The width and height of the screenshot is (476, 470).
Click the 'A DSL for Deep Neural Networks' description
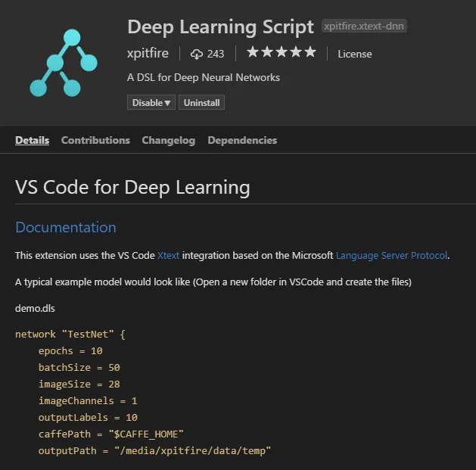(x=204, y=77)
